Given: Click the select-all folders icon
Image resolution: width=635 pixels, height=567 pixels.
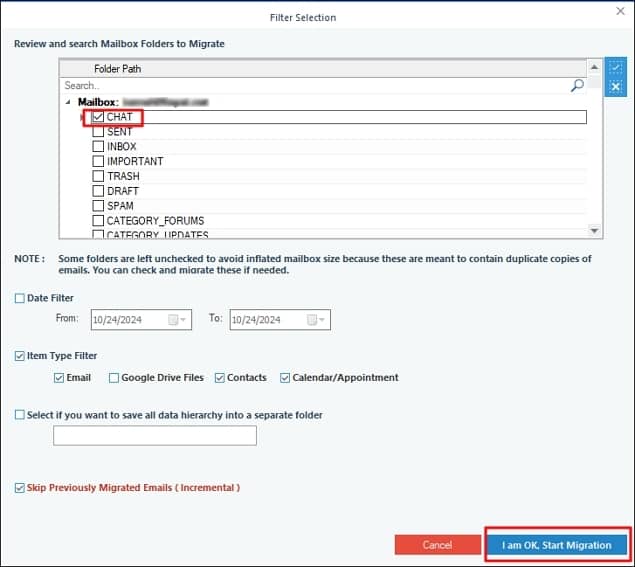Looking at the screenshot, I should pyautogui.click(x=615, y=68).
